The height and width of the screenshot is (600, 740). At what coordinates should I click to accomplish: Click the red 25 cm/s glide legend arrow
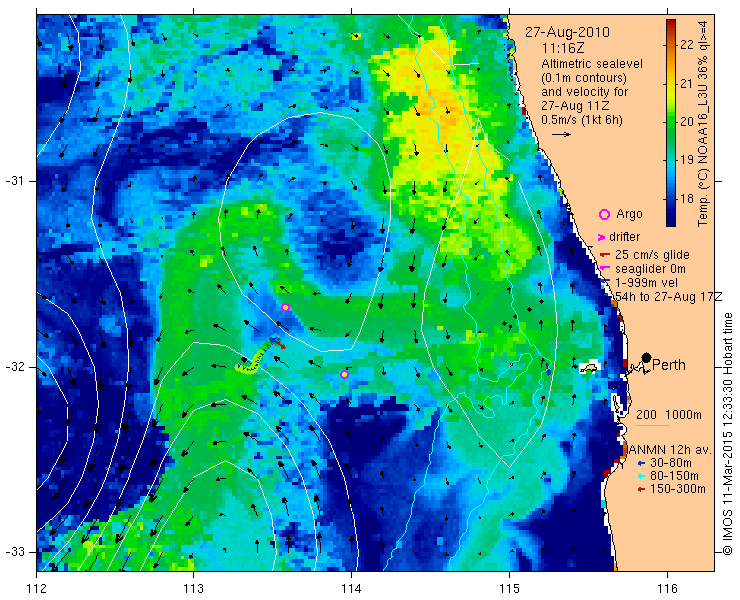tap(605, 255)
